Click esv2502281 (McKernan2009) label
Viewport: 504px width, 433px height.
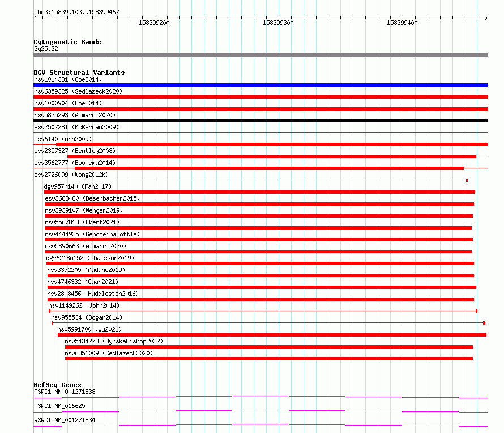click(76, 127)
